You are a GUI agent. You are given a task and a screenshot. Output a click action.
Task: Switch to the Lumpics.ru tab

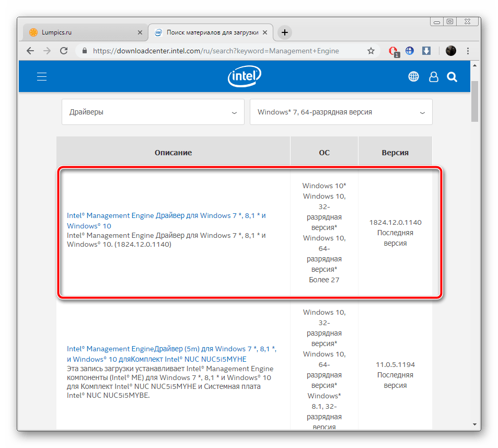point(84,32)
